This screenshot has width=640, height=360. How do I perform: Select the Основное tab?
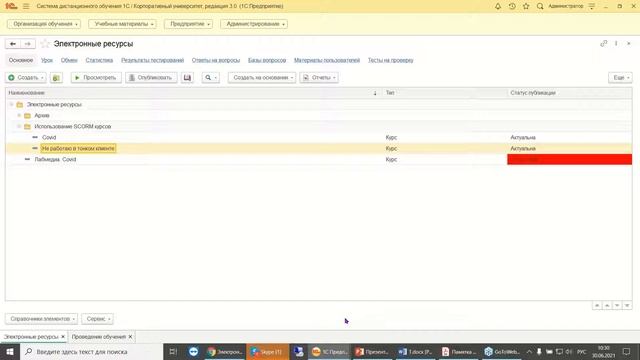coord(21,60)
